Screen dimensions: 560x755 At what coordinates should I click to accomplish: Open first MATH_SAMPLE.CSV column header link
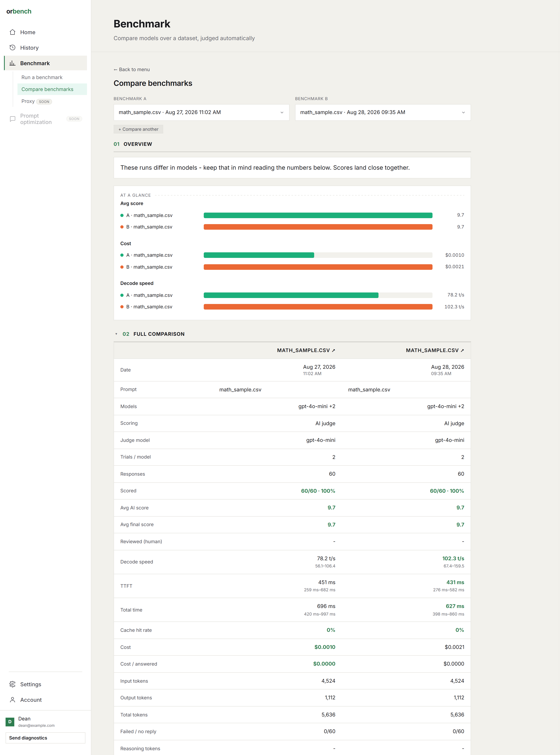306,350
